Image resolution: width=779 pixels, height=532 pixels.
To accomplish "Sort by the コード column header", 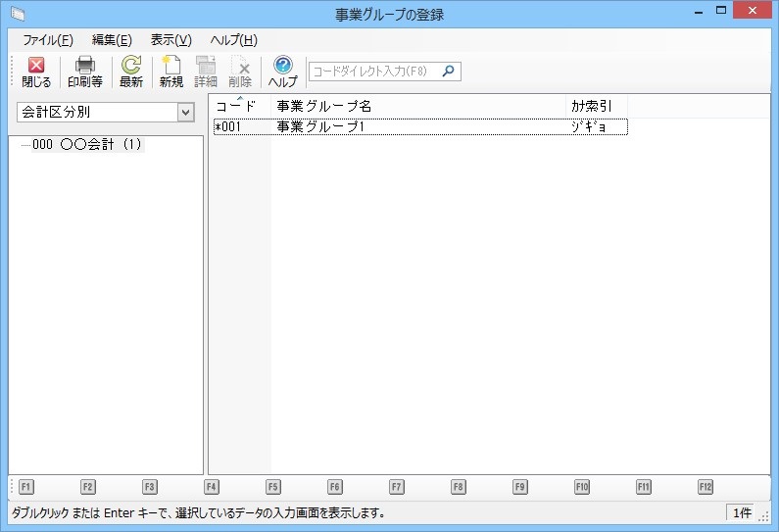I will pyautogui.click(x=240, y=106).
